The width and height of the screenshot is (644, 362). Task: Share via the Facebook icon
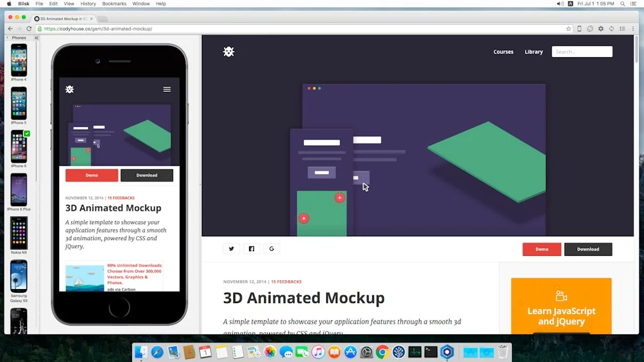[252, 249]
